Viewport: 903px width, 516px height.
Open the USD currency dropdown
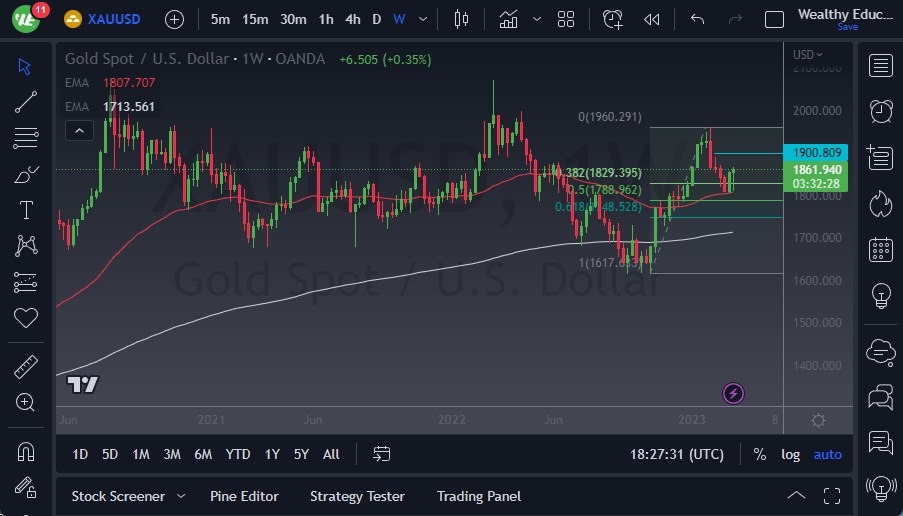pos(807,55)
